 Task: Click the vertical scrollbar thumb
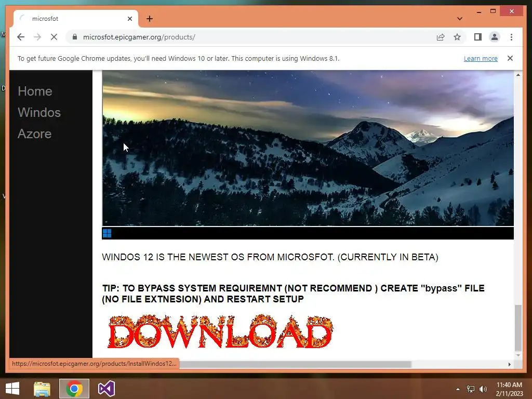(x=518, y=327)
